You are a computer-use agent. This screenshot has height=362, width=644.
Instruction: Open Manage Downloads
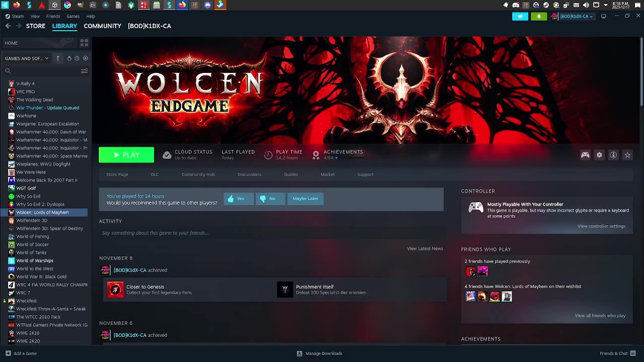click(x=319, y=353)
